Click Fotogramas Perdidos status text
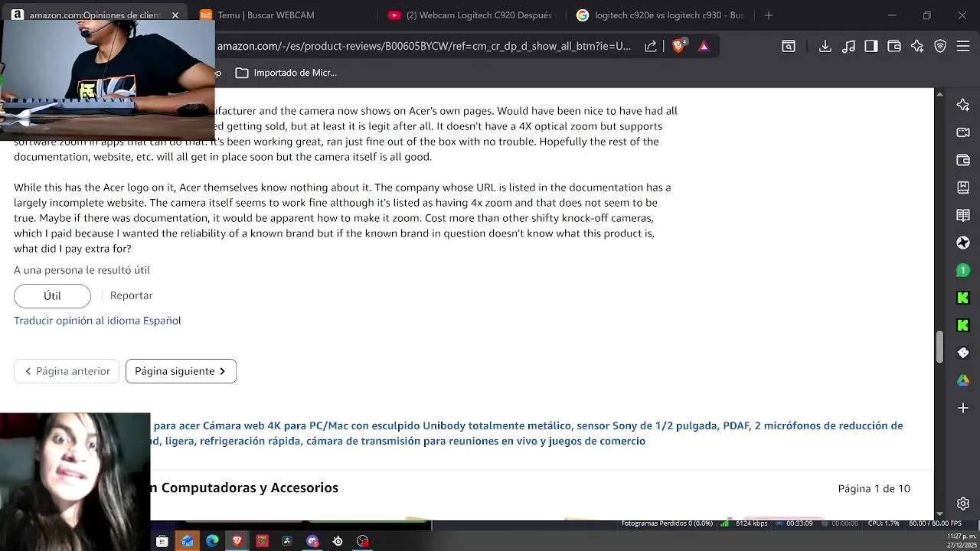 (667, 523)
